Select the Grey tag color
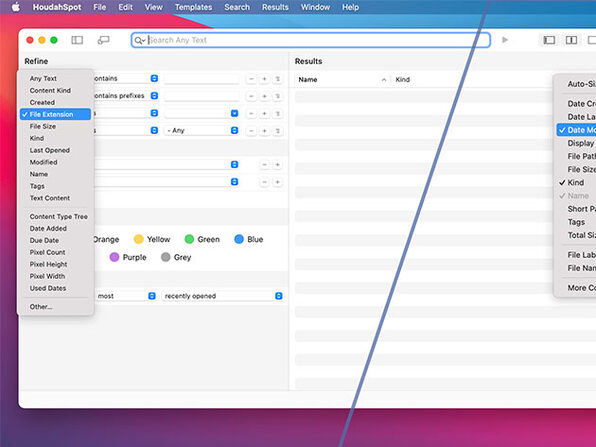Image resolution: width=596 pixels, height=447 pixels. (x=176, y=257)
